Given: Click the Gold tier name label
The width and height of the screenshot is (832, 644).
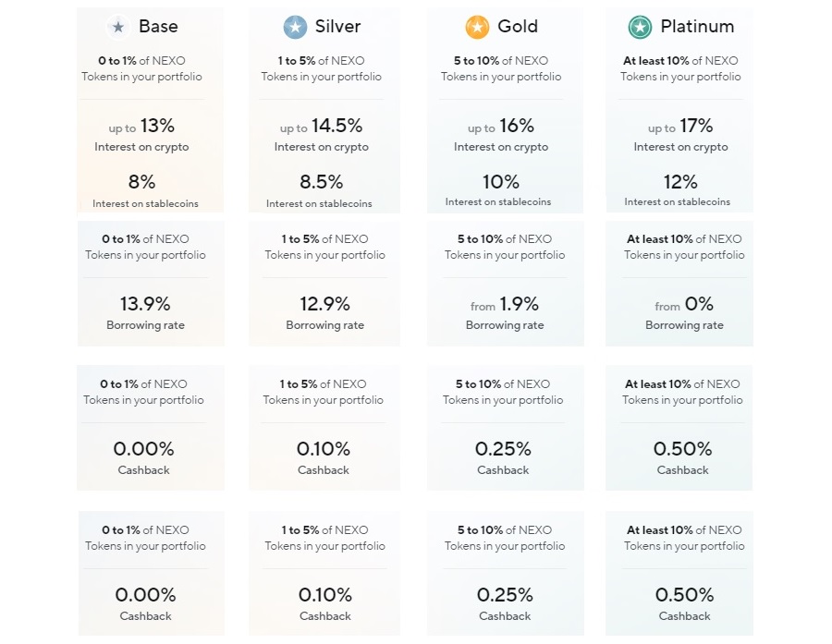Looking at the screenshot, I should [518, 26].
